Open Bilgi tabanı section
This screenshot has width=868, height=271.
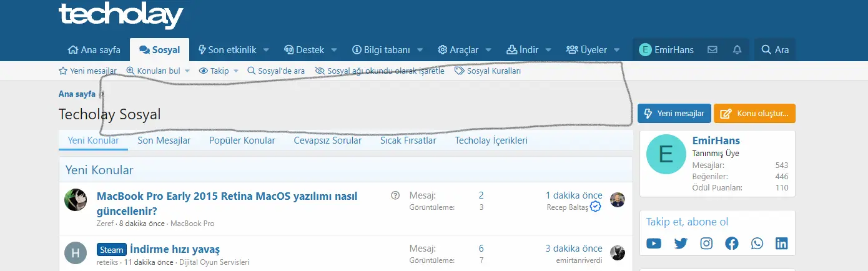381,50
